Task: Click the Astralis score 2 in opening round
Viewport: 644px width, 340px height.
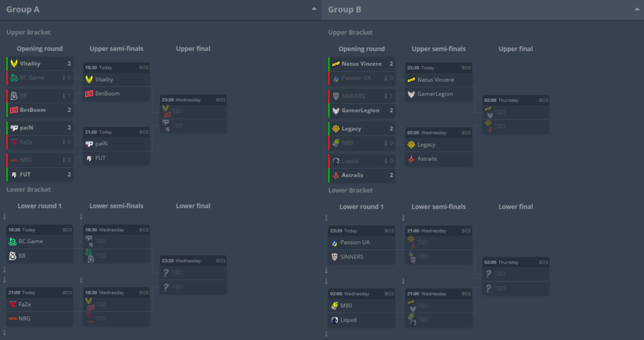Action: [391, 175]
